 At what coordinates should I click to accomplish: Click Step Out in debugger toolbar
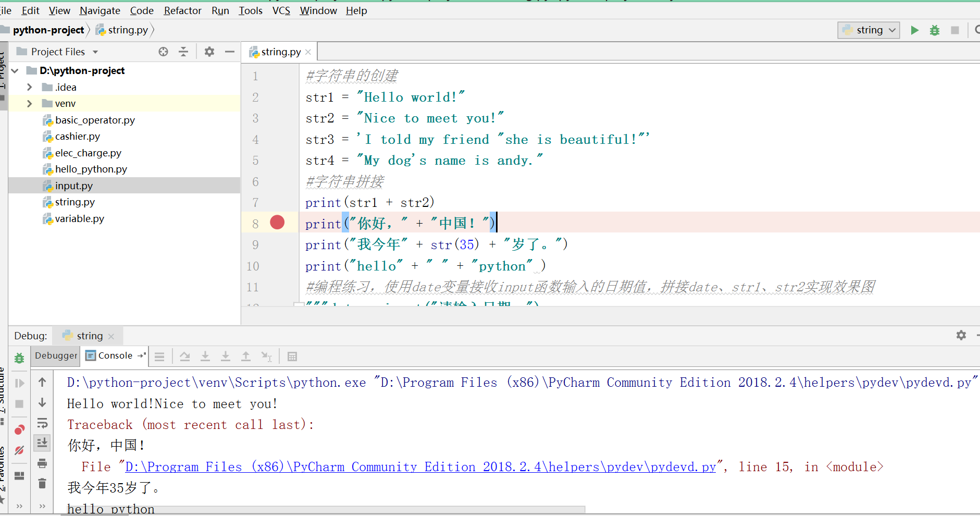pyautogui.click(x=246, y=357)
